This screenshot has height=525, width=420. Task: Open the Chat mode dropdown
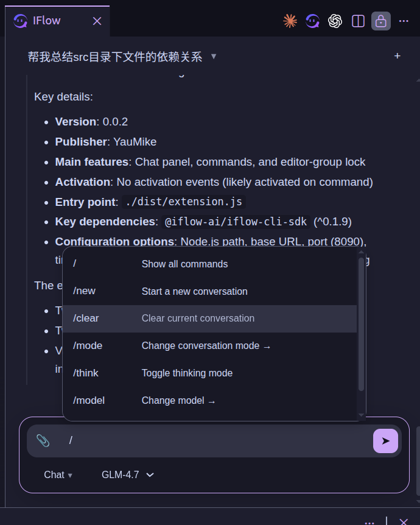58,475
